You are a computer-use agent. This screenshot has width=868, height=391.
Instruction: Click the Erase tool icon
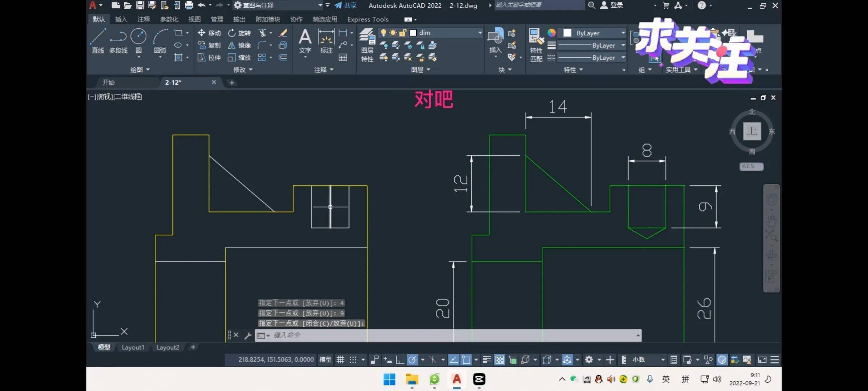click(283, 33)
